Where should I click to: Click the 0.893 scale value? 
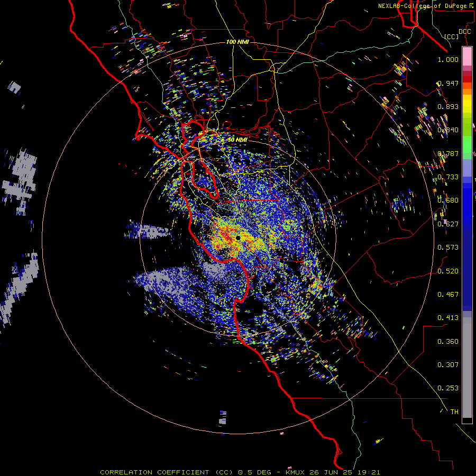tap(448, 106)
